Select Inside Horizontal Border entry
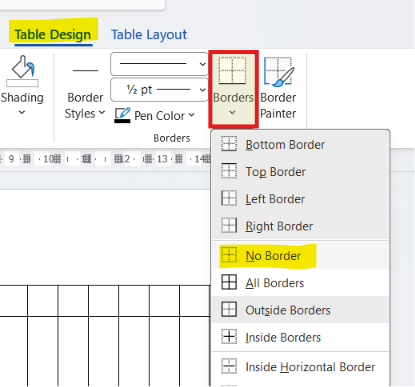Screen dimensions: 415x387 (300, 367)
